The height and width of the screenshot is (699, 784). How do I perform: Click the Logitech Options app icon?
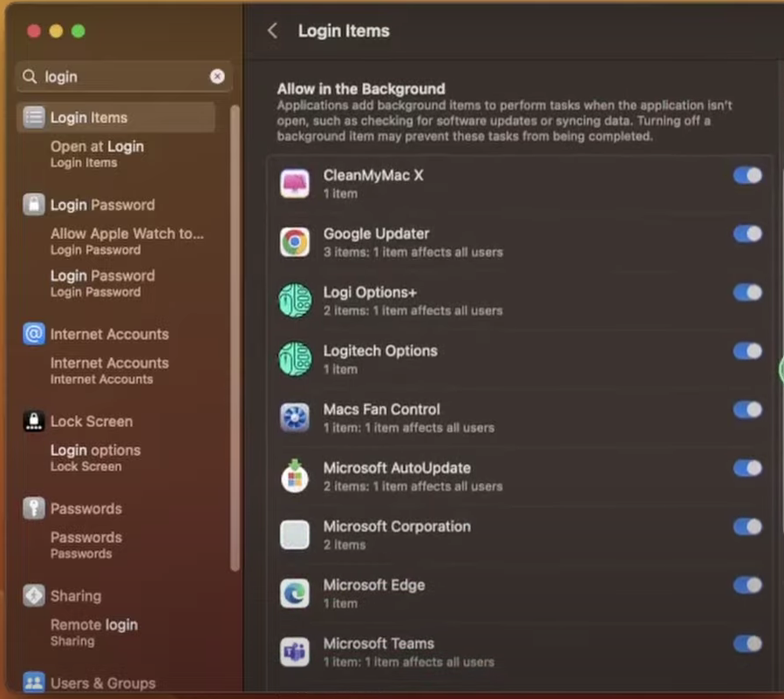point(295,359)
